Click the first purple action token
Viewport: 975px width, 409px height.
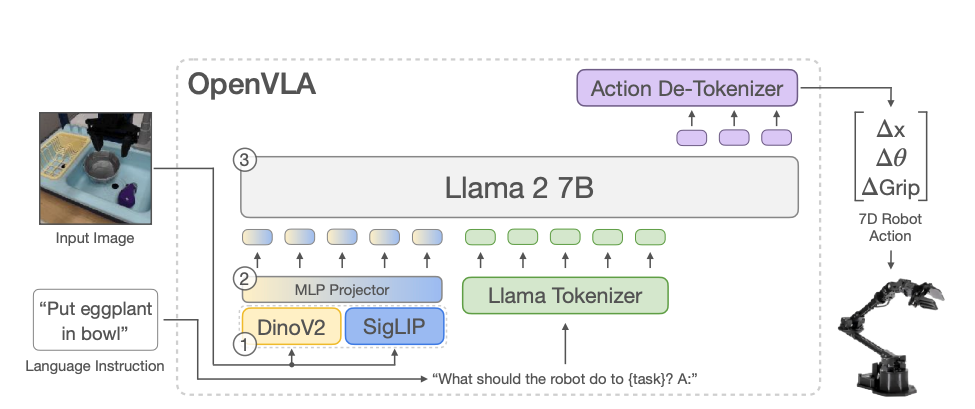pyautogui.click(x=692, y=137)
